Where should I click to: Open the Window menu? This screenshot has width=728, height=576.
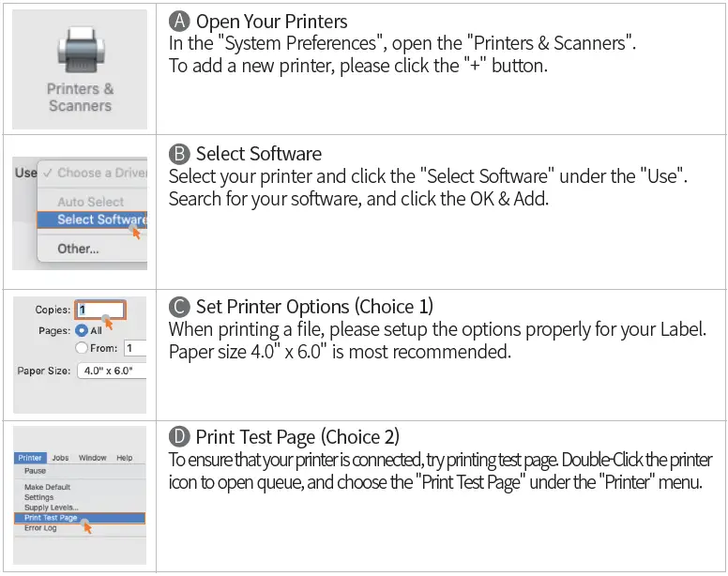(x=92, y=458)
